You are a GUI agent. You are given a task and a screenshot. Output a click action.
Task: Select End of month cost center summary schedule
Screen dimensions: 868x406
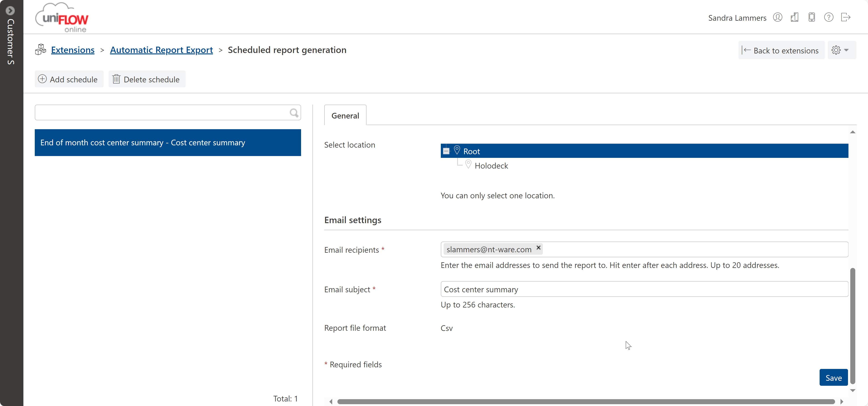pyautogui.click(x=167, y=143)
